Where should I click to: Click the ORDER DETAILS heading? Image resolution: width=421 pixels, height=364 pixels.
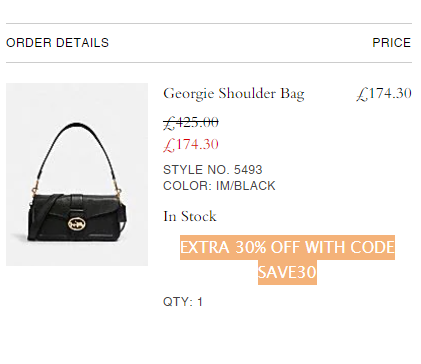(57, 43)
